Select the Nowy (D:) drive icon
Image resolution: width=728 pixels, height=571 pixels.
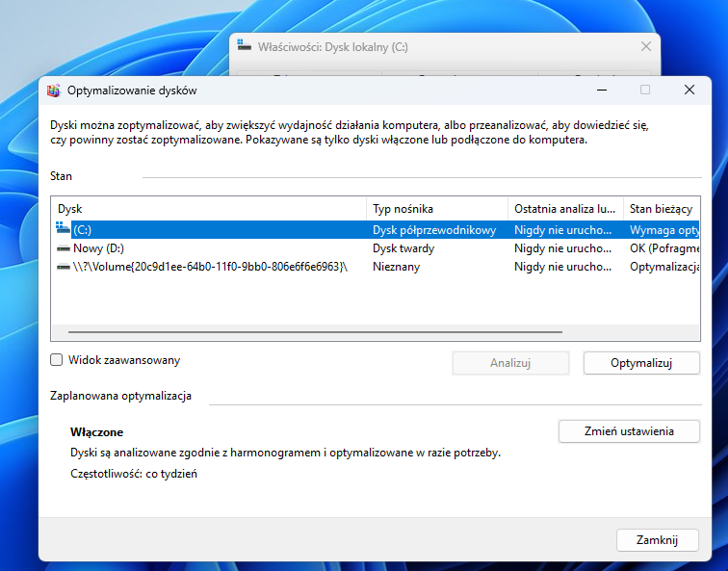click(x=64, y=248)
